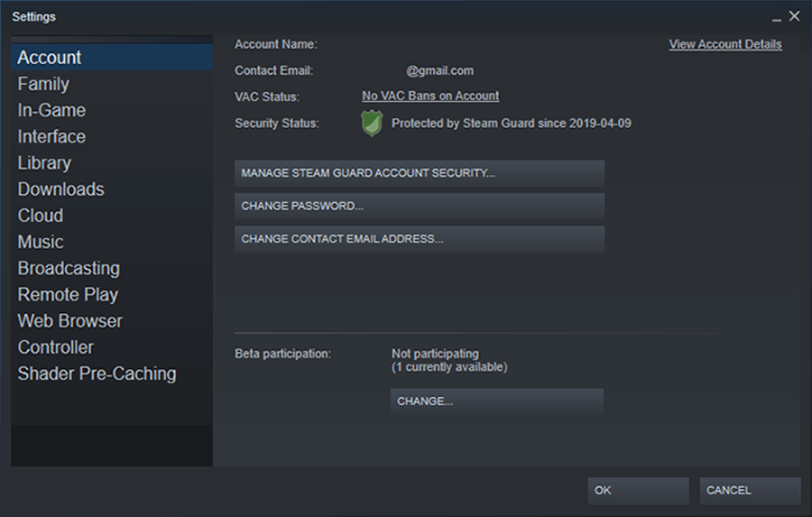Viewport: 812px width, 517px height.
Task: Select Web Browser settings
Action: tap(111, 321)
